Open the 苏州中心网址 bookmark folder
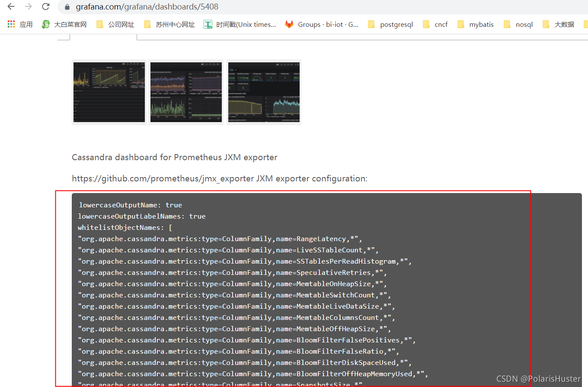The width and height of the screenshot is (588, 387). pyautogui.click(x=169, y=25)
